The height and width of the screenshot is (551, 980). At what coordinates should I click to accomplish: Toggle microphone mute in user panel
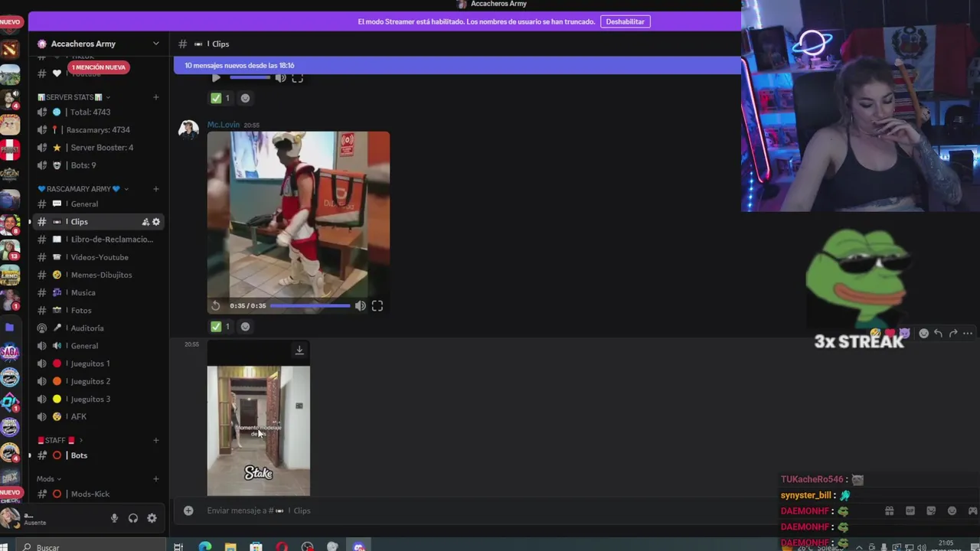click(x=114, y=518)
